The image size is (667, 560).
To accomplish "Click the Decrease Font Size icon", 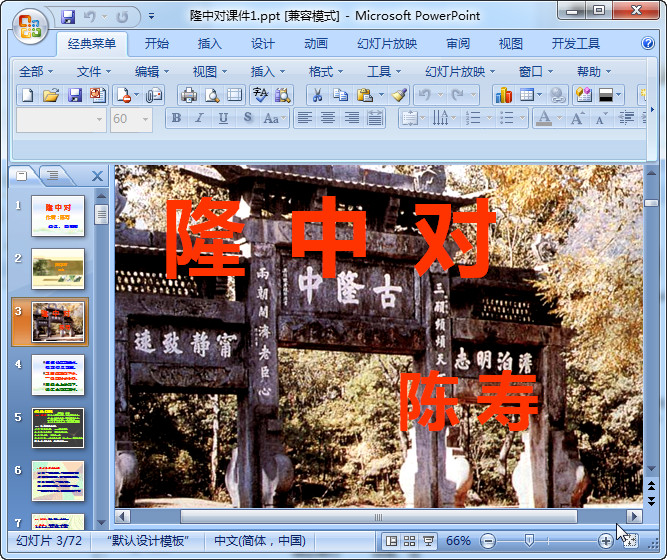I will 601,118.
